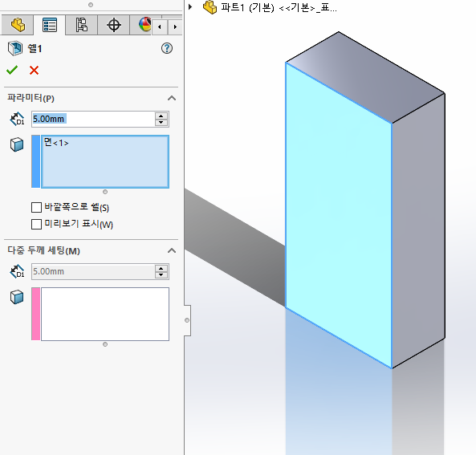Click the D1 thickness icon in 파라미터
Viewport: 476px width, 455px height.
pos(17,119)
